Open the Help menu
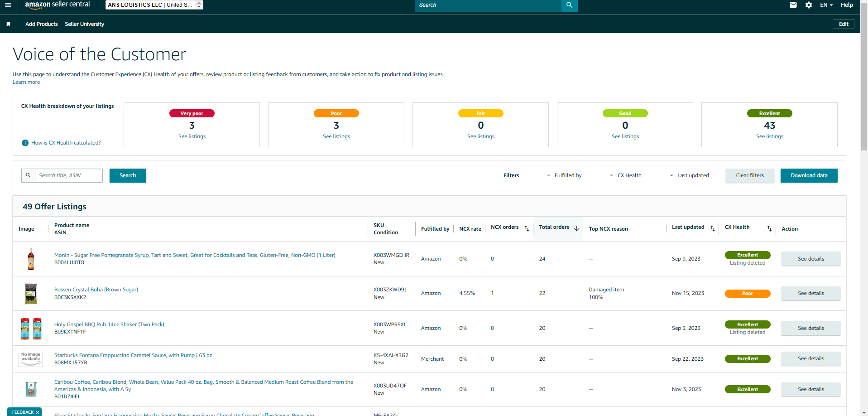The image size is (868, 416). (847, 5)
